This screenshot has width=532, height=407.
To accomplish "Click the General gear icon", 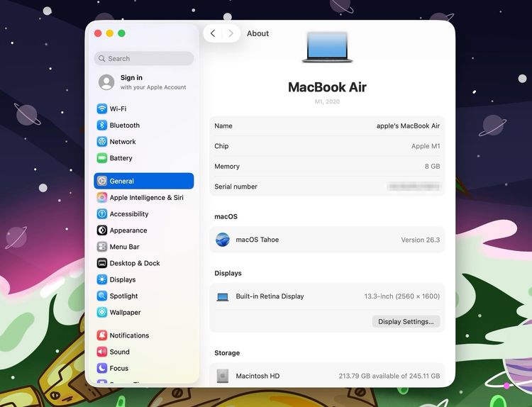I will coord(101,181).
